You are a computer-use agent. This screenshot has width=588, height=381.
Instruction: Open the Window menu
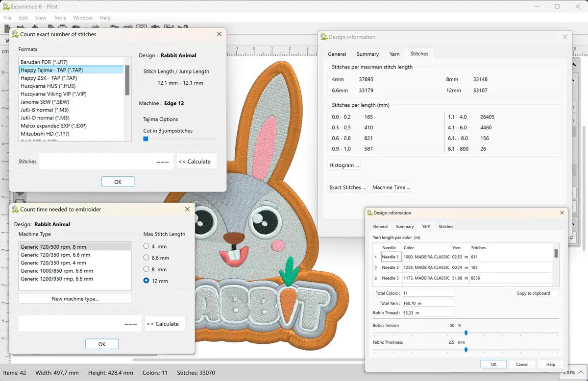tap(83, 18)
